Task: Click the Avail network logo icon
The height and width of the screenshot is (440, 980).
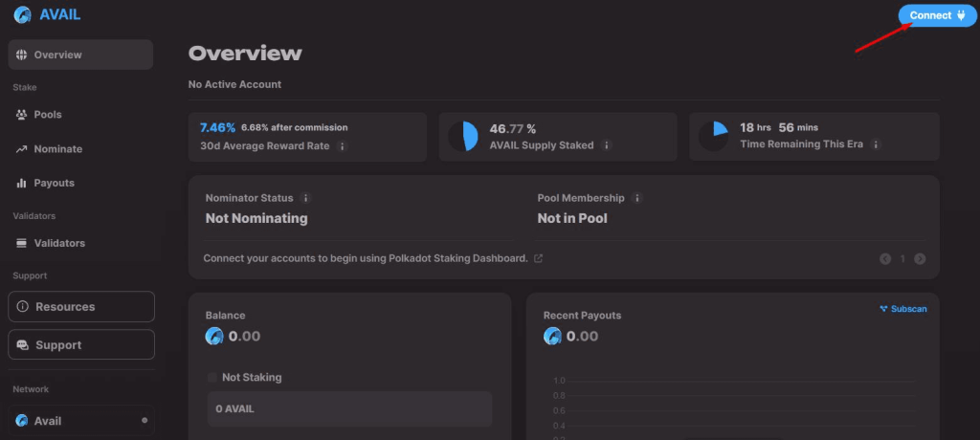Action: coord(22,421)
